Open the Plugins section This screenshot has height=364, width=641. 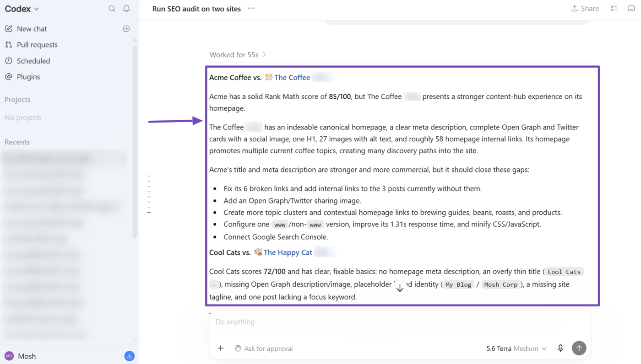coord(28,77)
